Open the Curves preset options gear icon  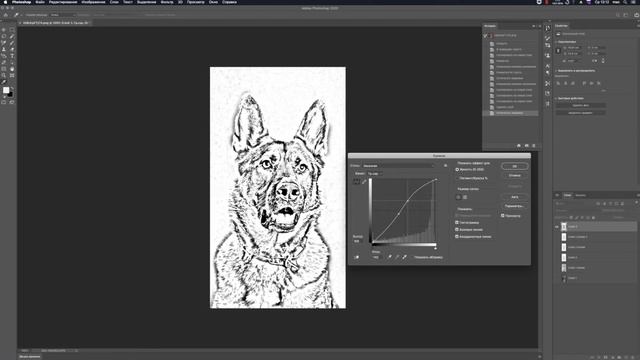(445, 165)
